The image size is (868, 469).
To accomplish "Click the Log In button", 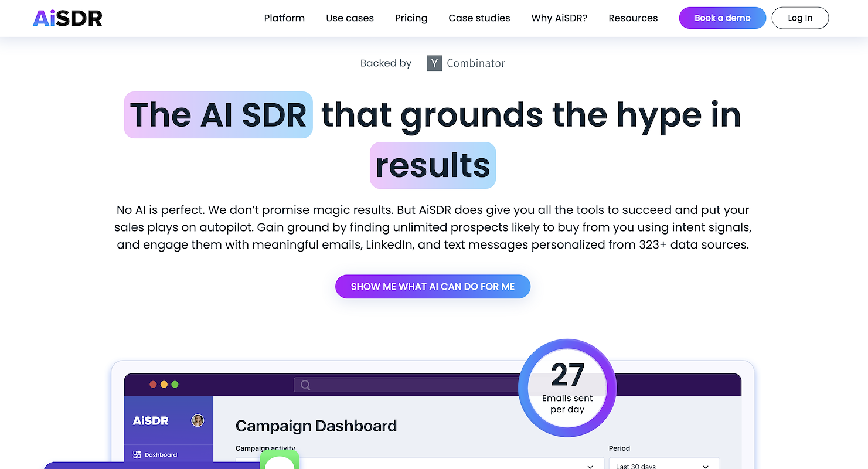I will 800,18.
